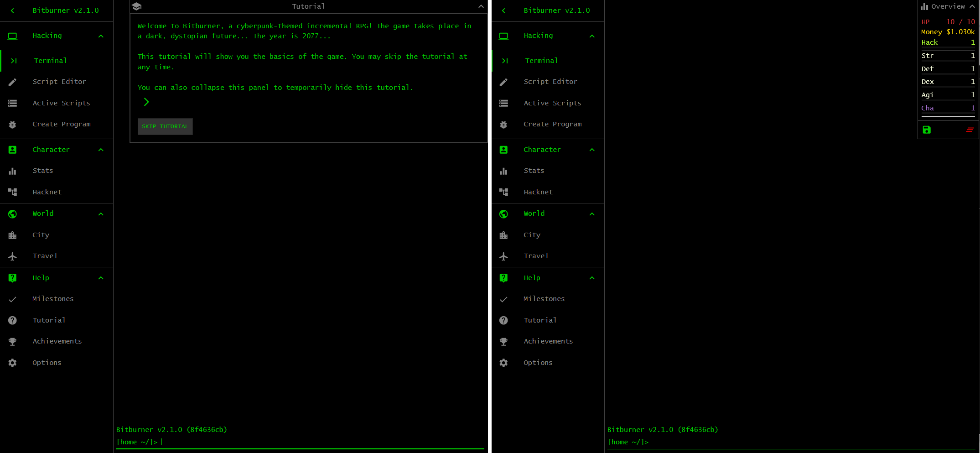Click Active Scripts storage icon, left window

12,103
